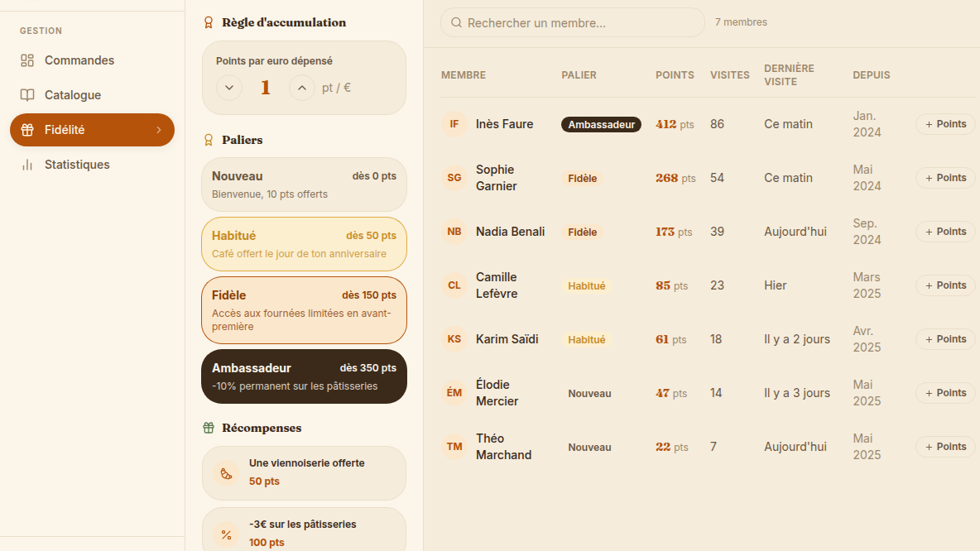This screenshot has width=980, height=551.
Task: Focus the 'Rechercher un membre' search field
Action: pos(573,22)
